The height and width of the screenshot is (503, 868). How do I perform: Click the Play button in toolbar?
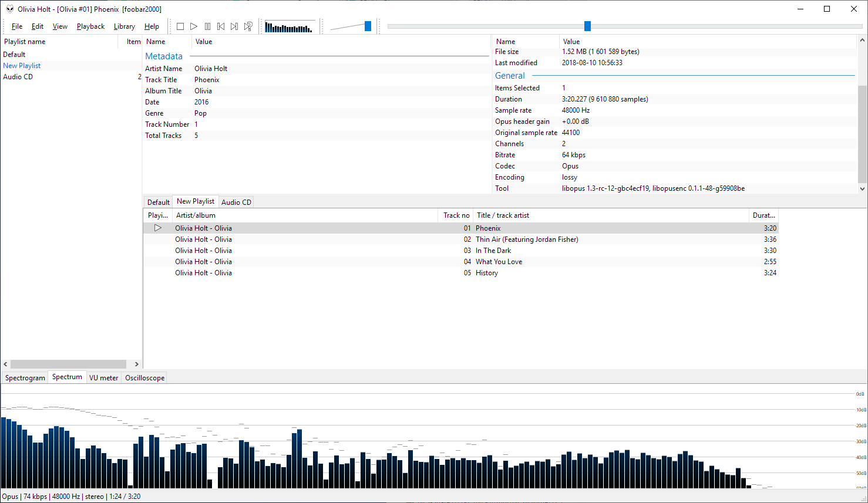[x=194, y=26]
